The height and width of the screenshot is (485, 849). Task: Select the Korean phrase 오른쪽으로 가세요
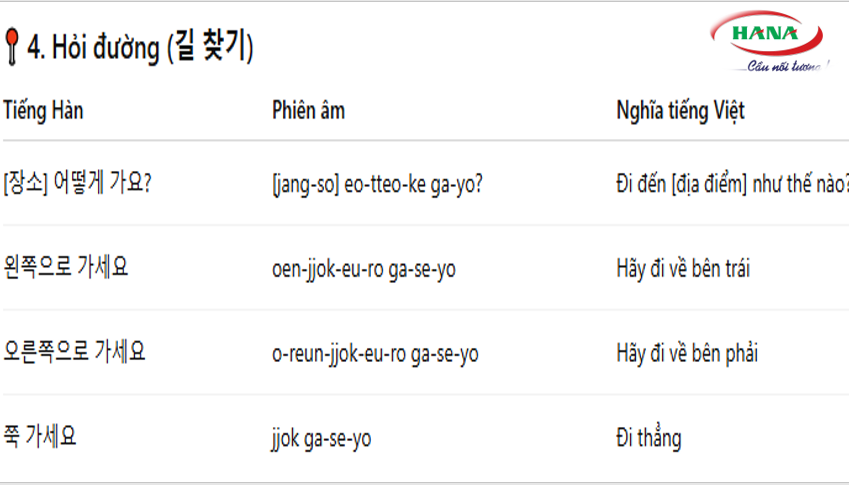point(74,351)
